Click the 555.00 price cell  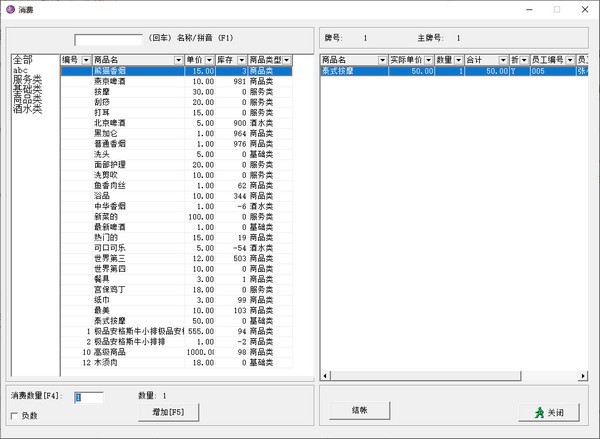pyautogui.click(x=200, y=331)
